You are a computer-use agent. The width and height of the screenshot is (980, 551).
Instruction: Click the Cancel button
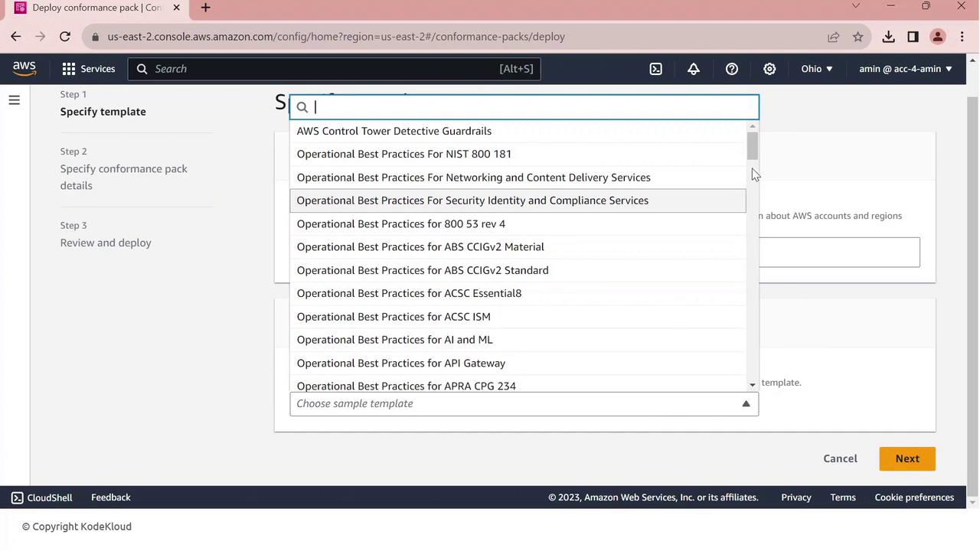pos(840,458)
